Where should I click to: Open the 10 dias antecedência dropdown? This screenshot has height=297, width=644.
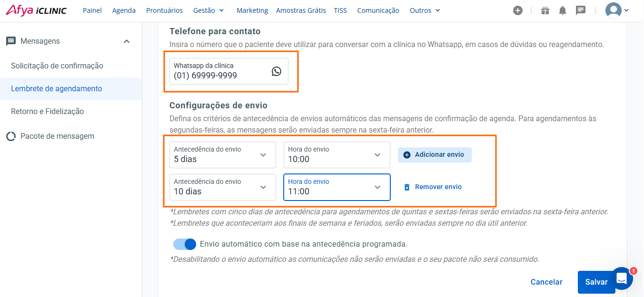click(222, 187)
